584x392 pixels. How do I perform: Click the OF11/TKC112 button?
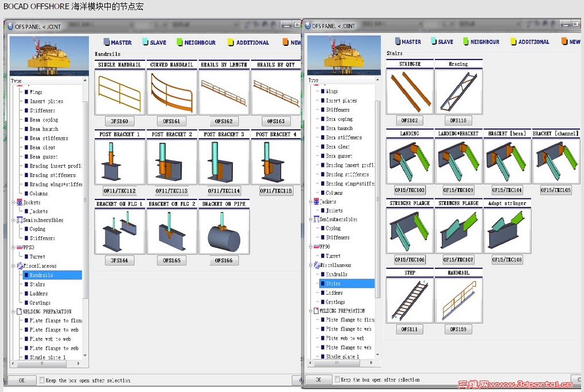click(x=119, y=191)
